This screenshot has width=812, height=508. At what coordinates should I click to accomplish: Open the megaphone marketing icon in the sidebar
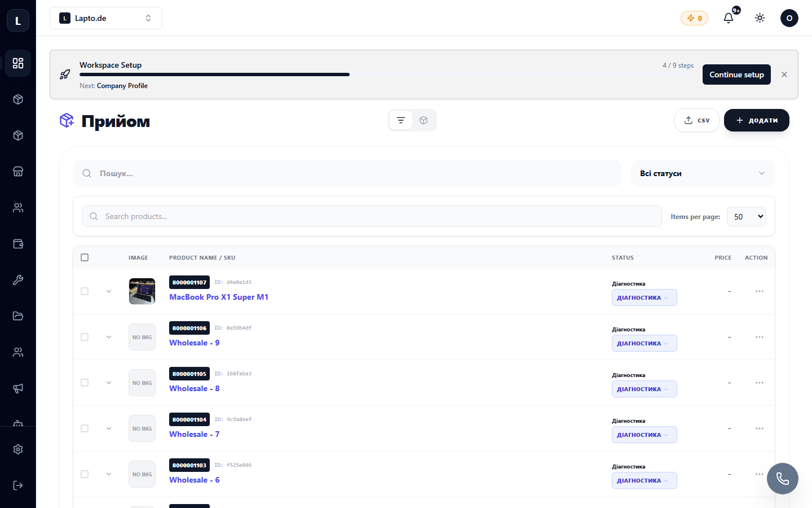[x=18, y=388]
